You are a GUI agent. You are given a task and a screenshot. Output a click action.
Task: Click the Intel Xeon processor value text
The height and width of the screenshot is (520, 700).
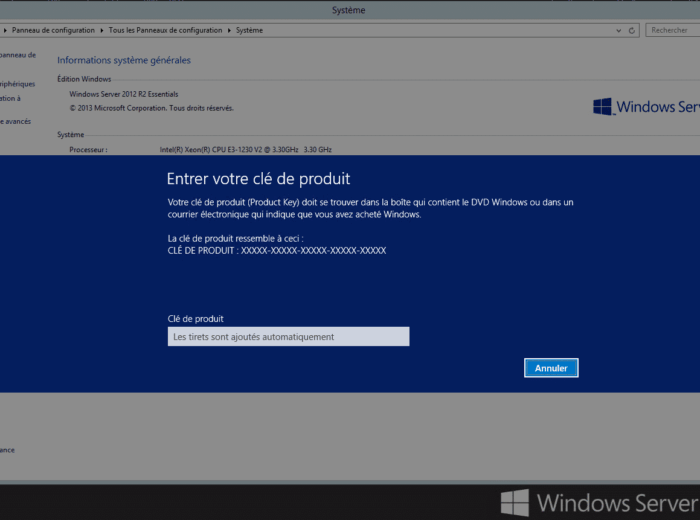246,150
